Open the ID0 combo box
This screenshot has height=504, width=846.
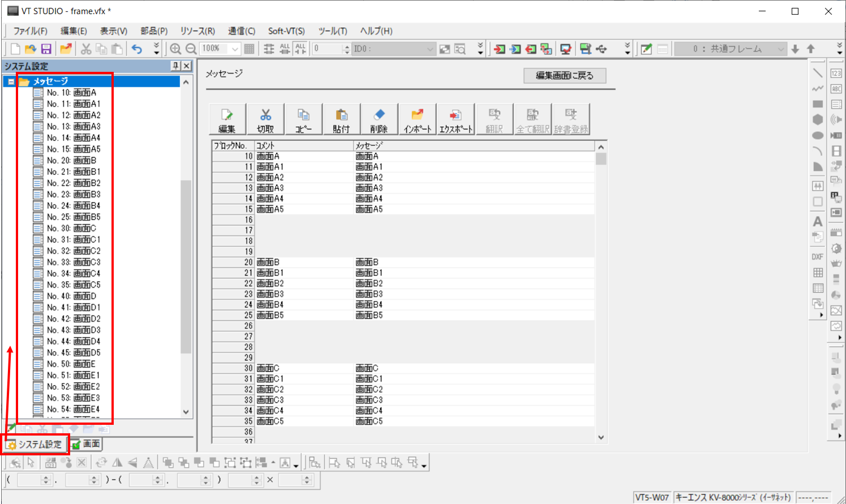tap(430, 49)
